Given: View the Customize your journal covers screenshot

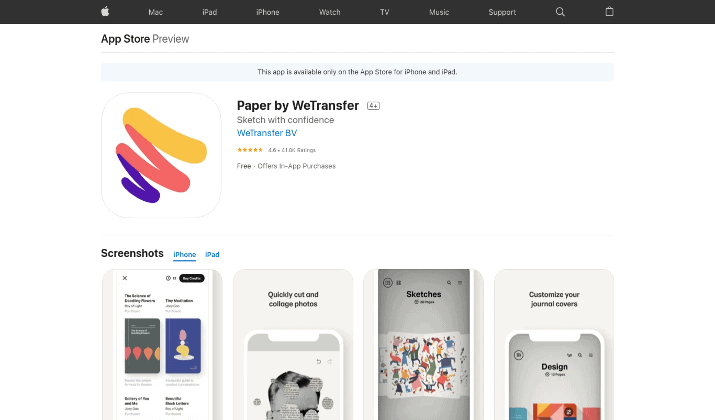Looking at the screenshot, I should tap(554, 344).
